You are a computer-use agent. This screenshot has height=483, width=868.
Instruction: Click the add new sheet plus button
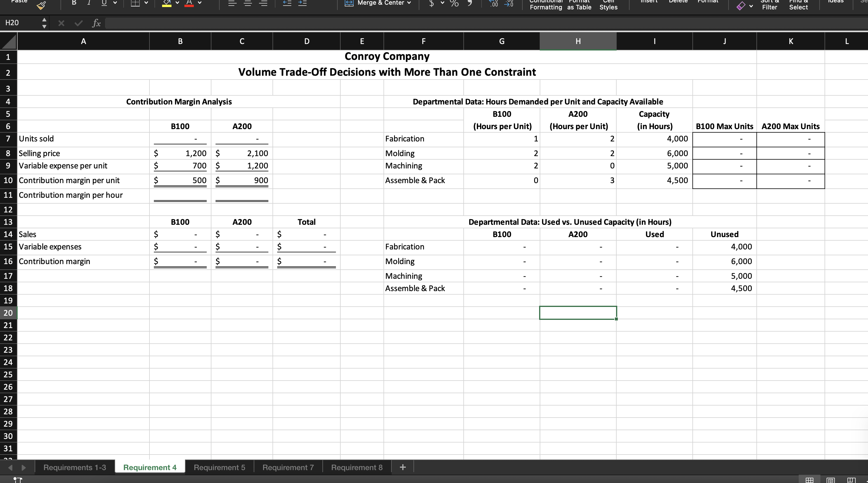(403, 467)
